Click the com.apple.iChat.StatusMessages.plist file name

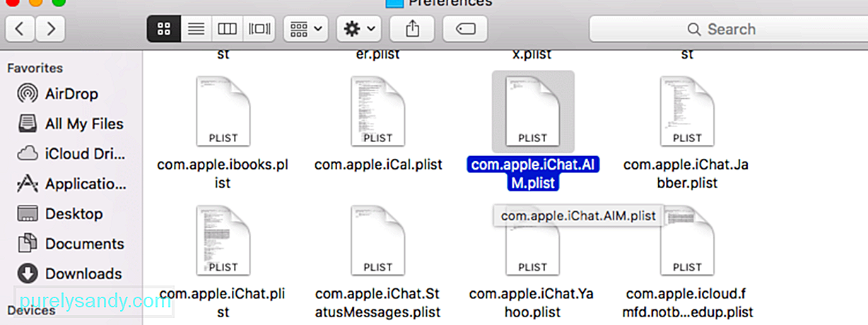378,302
